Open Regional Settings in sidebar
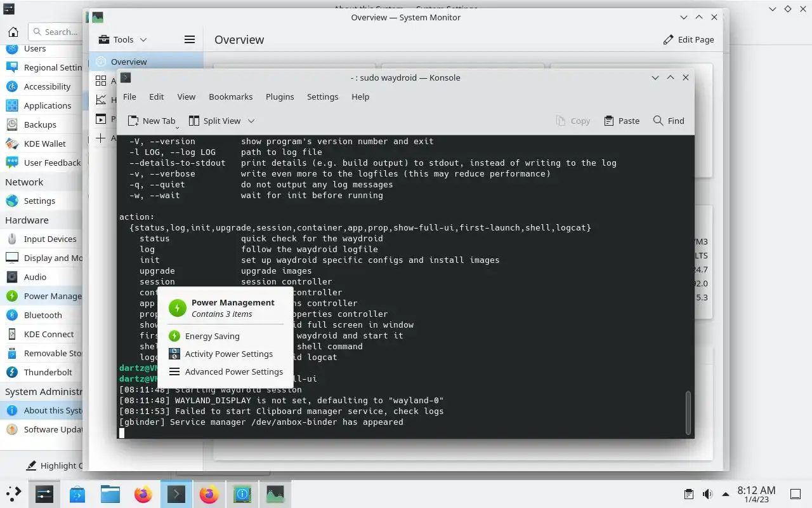The height and width of the screenshot is (508, 812). click(42, 67)
